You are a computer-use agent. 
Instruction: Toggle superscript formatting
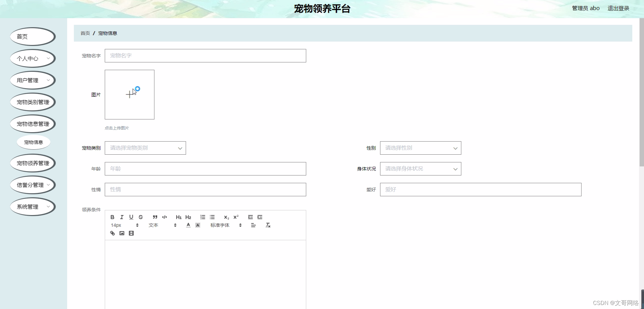pos(236,217)
